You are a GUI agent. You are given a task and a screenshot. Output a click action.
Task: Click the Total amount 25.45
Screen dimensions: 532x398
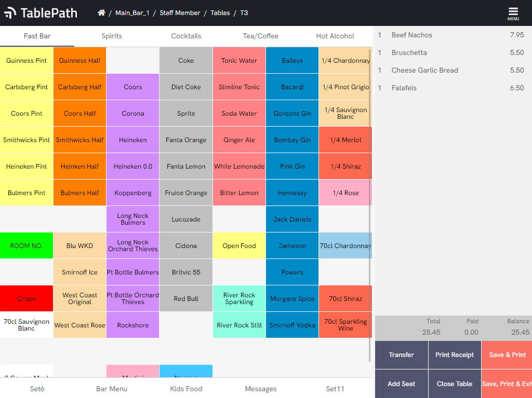pyautogui.click(x=431, y=332)
